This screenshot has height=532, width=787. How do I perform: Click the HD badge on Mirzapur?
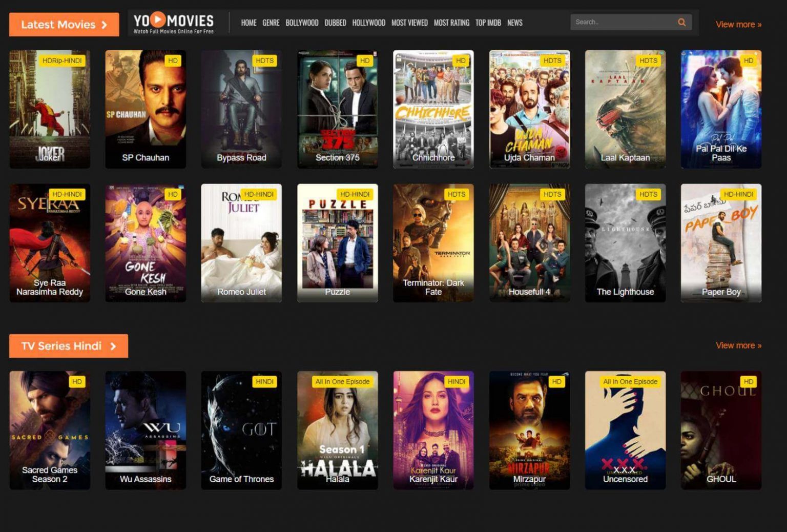(x=556, y=381)
